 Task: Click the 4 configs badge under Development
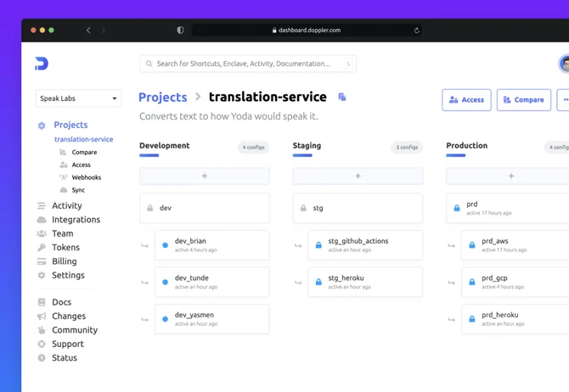click(254, 148)
